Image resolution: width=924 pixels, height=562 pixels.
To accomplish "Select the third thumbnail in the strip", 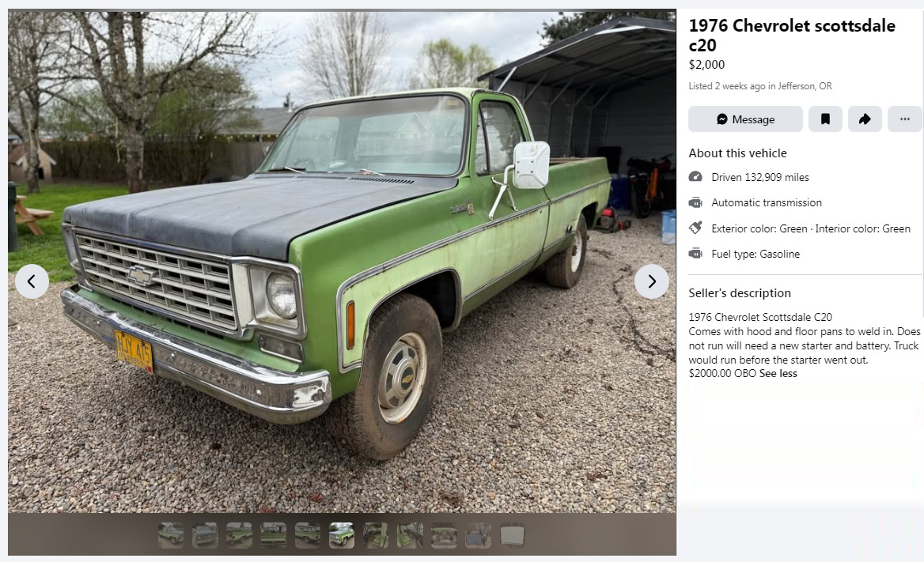I will click(x=239, y=535).
